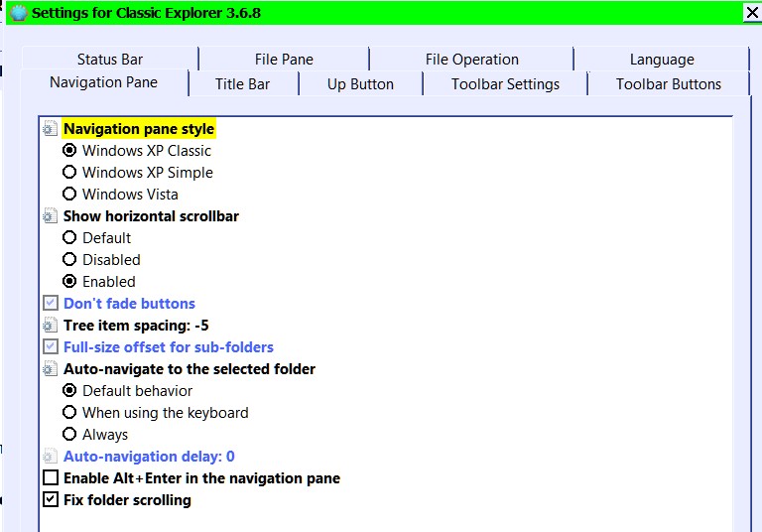Viewport: 762px width, 532px height.
Task: Click the gear icon beside Navigation pane style
Action: click(x=50, y=129)
